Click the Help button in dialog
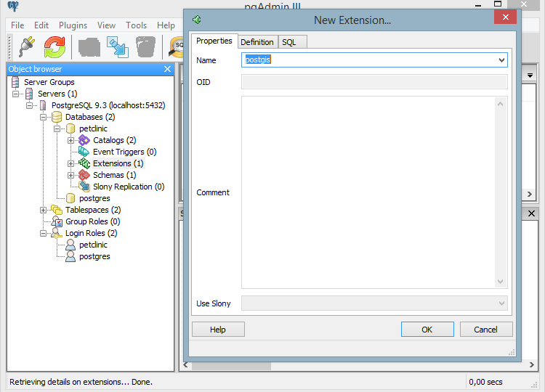The height and width of the screenshot is (392, 545). click(x=218, y=330)
